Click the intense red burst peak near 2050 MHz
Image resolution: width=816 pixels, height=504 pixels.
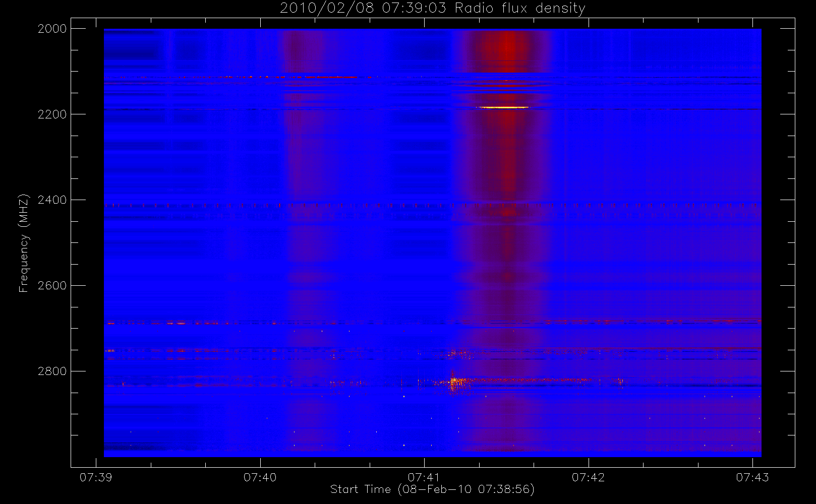pos(507,49)
